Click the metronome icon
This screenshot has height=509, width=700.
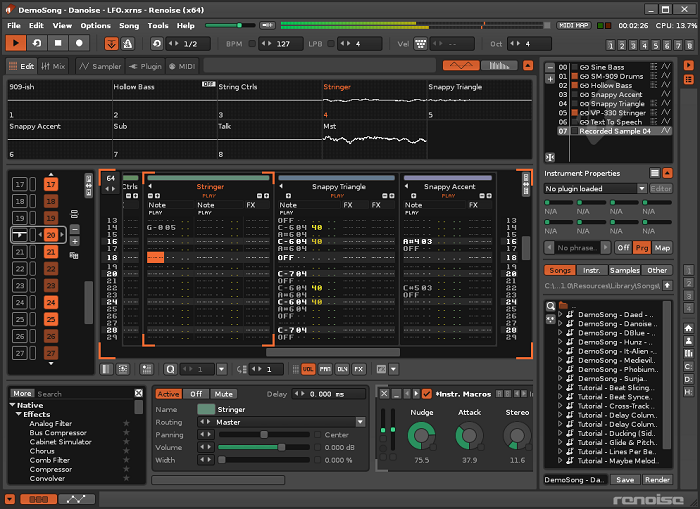pos(127,44)
